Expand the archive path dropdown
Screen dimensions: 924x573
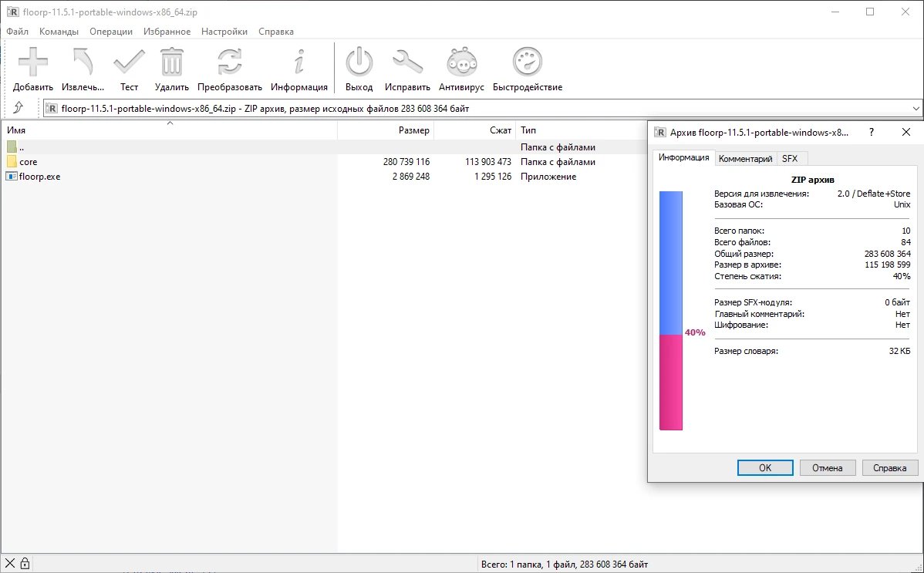(916, 109)
